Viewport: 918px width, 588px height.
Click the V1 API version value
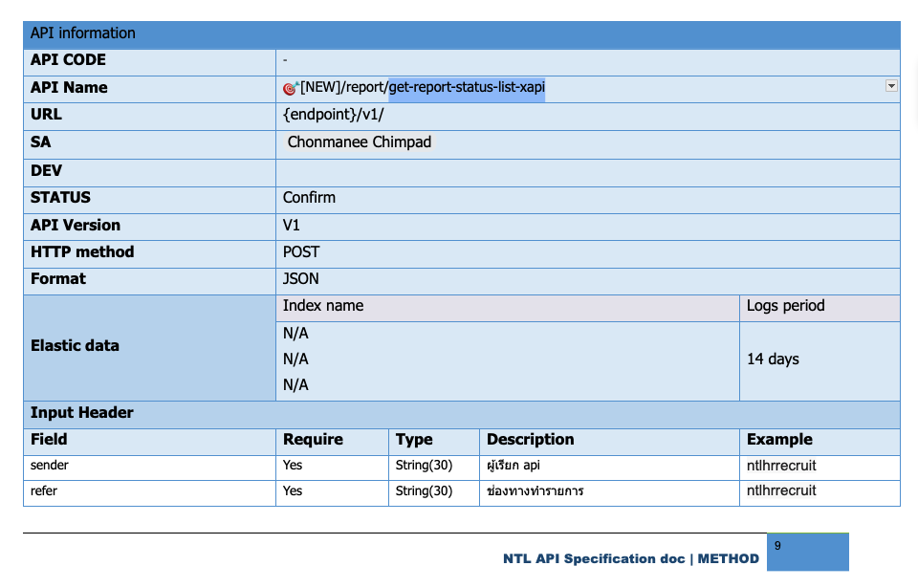292,226
